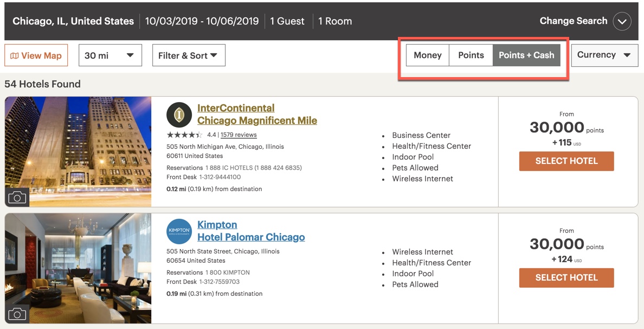
Task: Click InterContinental hotel exterior photo
Action: pos(78,152)
